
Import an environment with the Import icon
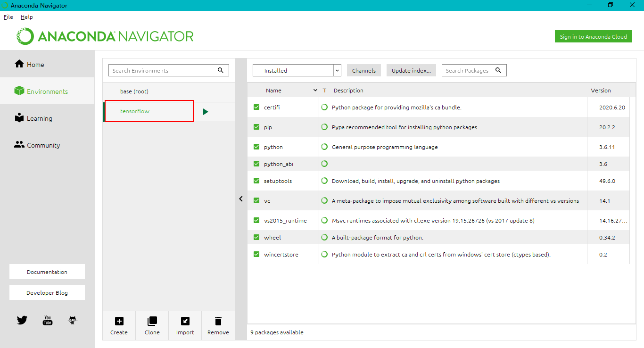[x=185, y=321]
